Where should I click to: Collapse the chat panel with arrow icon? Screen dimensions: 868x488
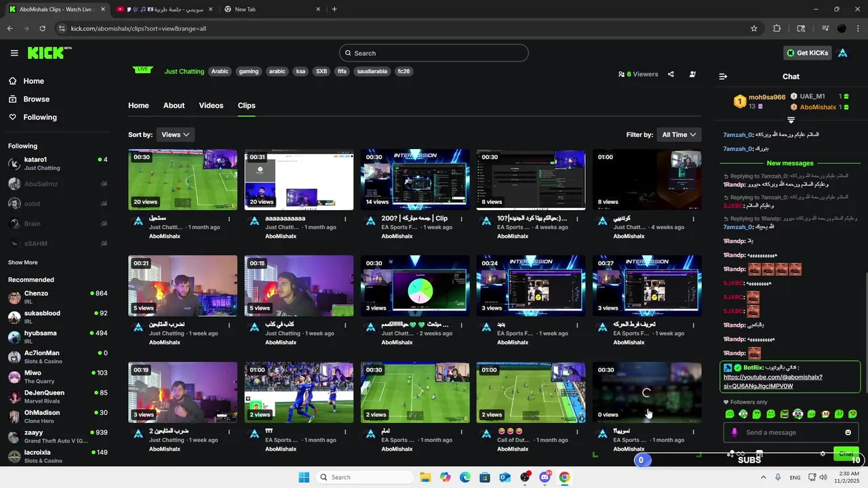tap(723, 77)
